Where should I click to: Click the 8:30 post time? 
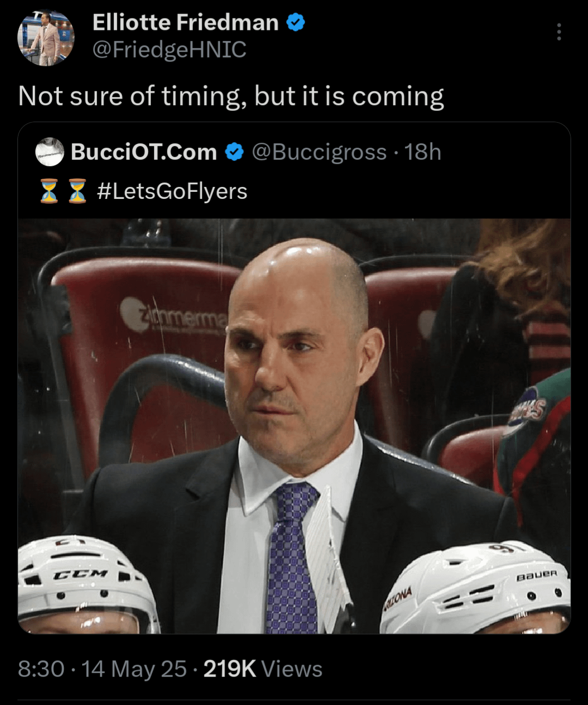pyautogui.click(x=41, y=669)
